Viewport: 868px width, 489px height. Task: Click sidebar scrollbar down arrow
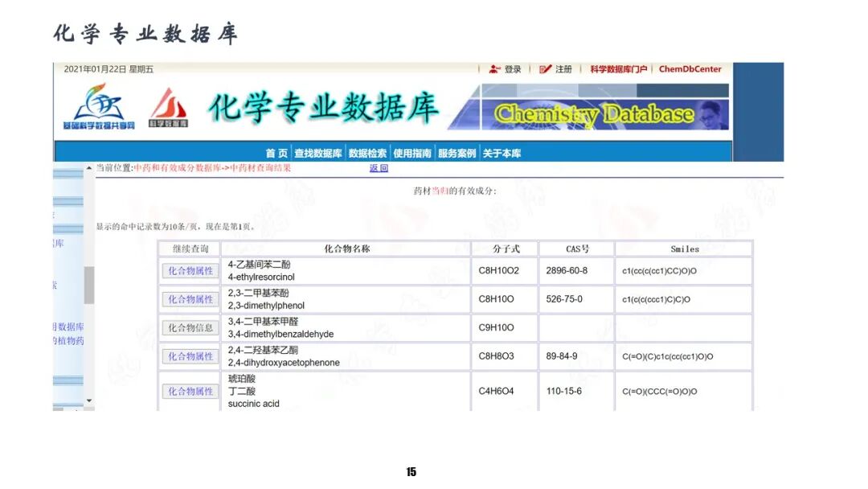tap(89, 401)
